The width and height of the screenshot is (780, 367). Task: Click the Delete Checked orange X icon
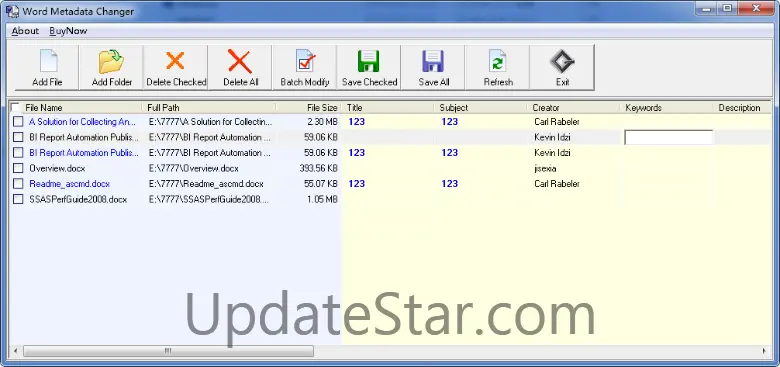175,61
